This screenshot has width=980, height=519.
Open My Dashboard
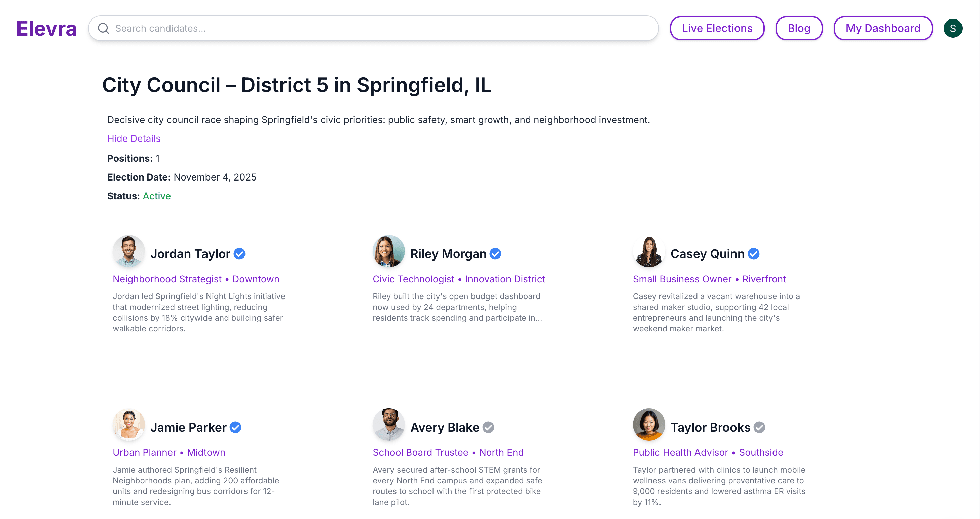[x=882, y=28]
